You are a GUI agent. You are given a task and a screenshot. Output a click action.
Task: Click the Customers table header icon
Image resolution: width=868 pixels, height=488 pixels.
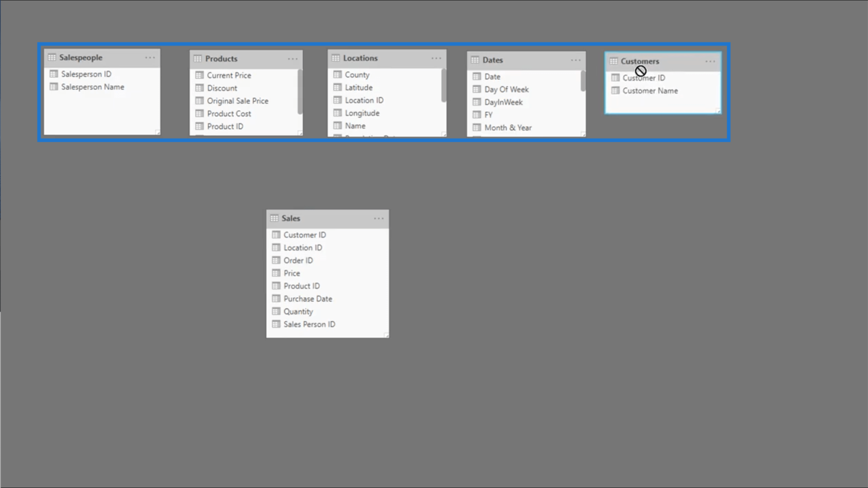point(613,61)
